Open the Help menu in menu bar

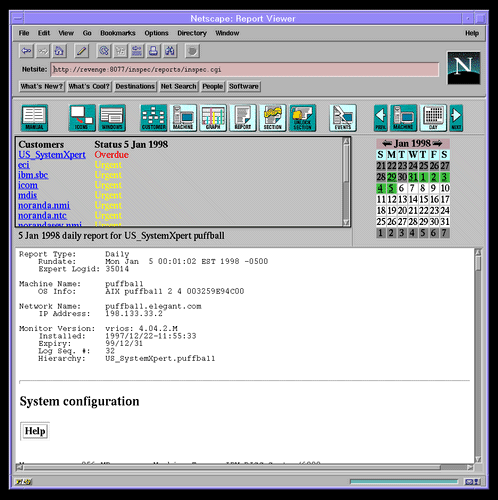point(472,33)
